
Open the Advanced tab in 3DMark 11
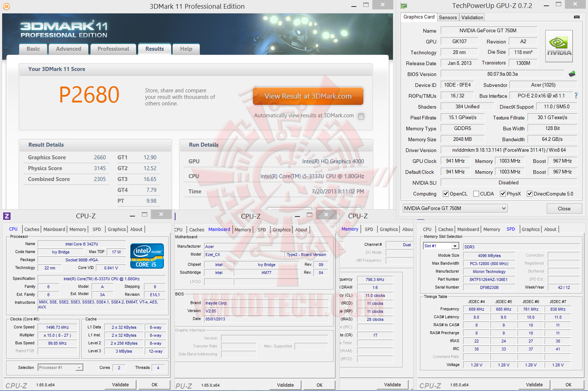pyautogui.click(x=69, y=49)
